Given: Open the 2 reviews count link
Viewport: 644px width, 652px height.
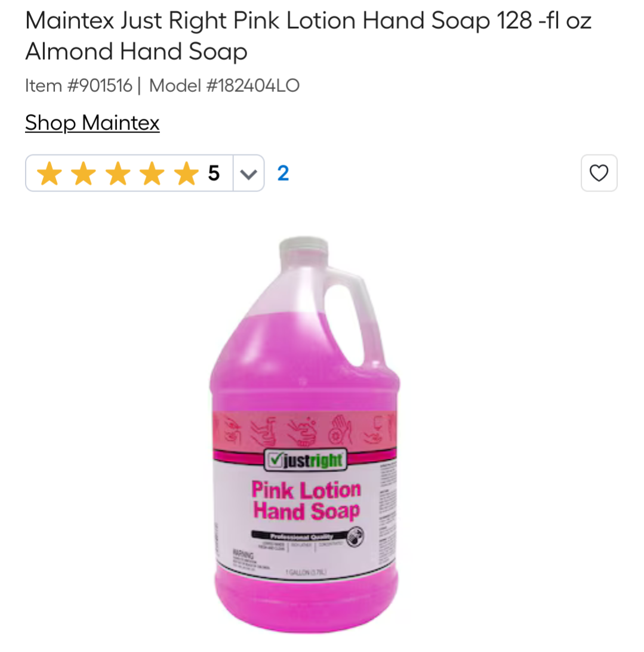Looking at the screenshot, I should click(283, 173).
